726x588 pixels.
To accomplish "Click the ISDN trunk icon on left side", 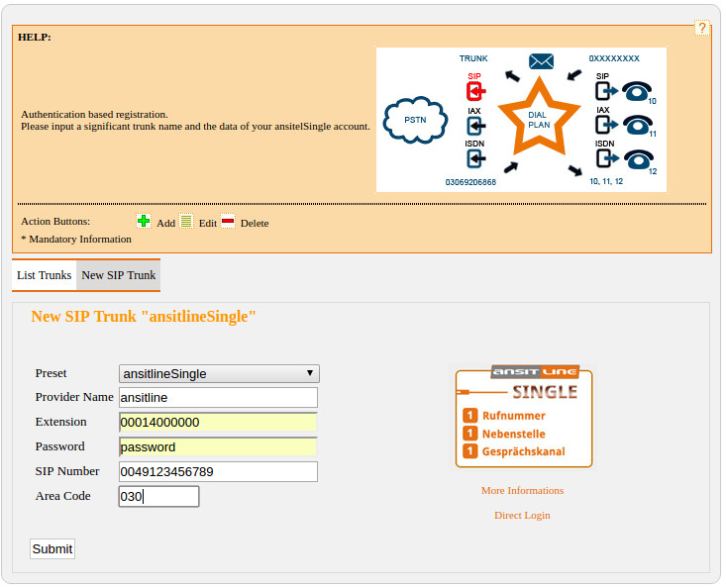I will [474, 160].
